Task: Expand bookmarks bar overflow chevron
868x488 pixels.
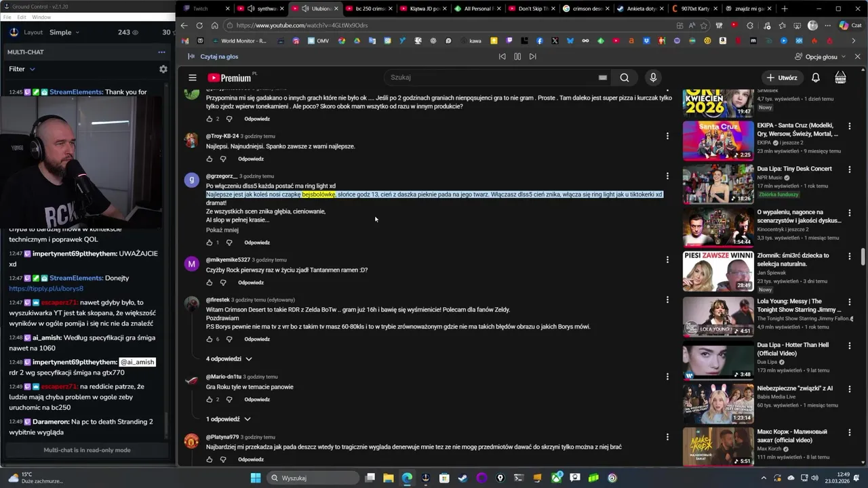Action: coord(854,41)
